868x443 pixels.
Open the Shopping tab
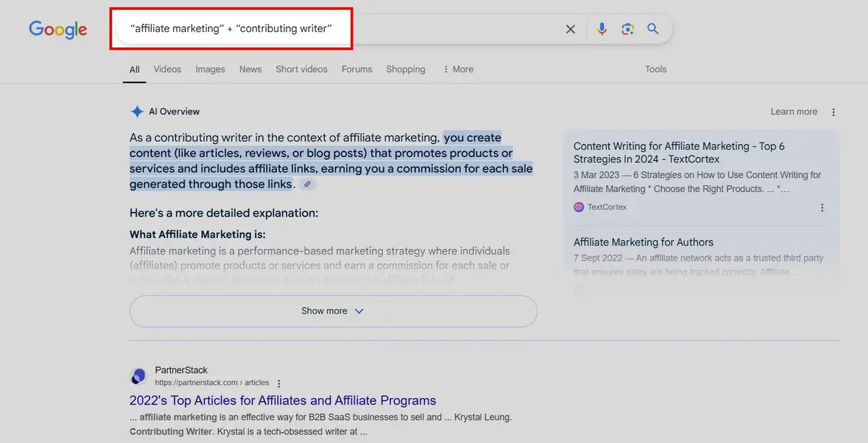405,69
